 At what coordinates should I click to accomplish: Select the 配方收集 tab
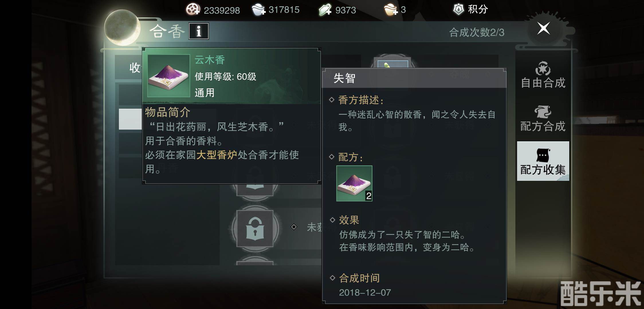tap(543, 161)
